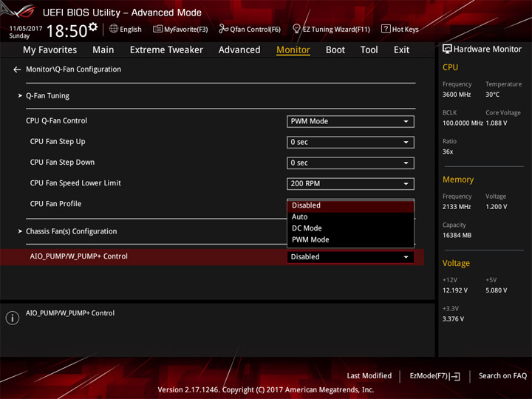Select the CPU Fan Profile label
Viewport: 532px width, 399px height.
(x=55, y=204)
